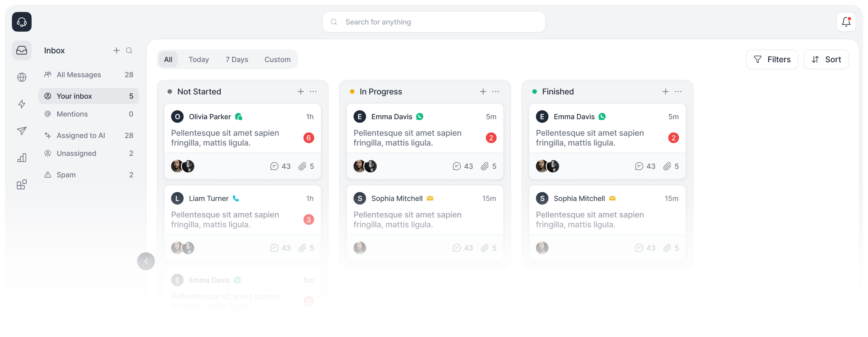The image size is (868, 337).
Task: Open the lightning bolt automation icon
Action: pos(22,104)
